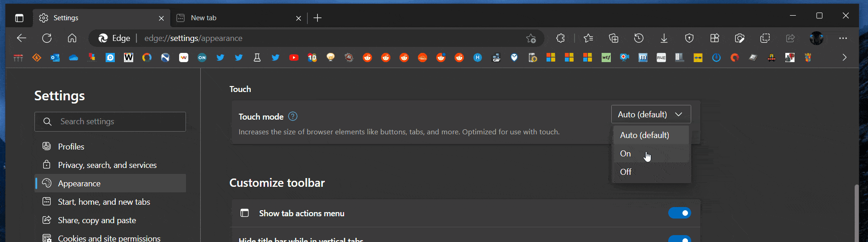Open the Favorites list icon
This screenshot has width=868, height=242.
click(x=588, y=38)
